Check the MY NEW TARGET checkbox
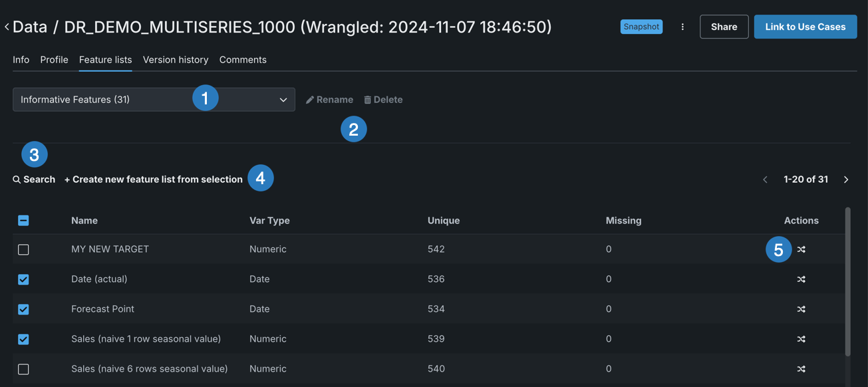The width and height of the screenshot is (868, 387). (23, 249)
